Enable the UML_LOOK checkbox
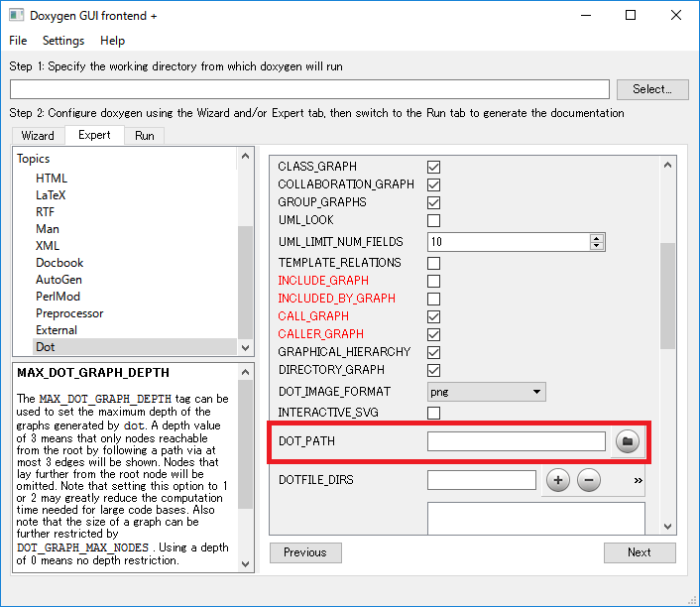 coord(433,220)
